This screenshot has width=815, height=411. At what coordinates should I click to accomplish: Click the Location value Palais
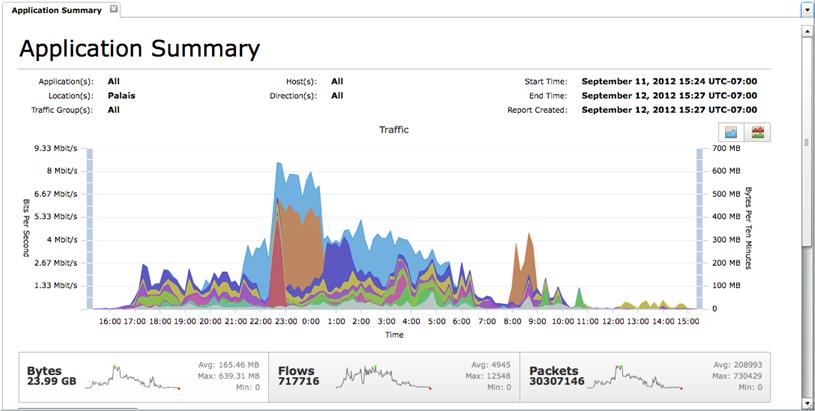pyautogui.click(x=122, y=96)
